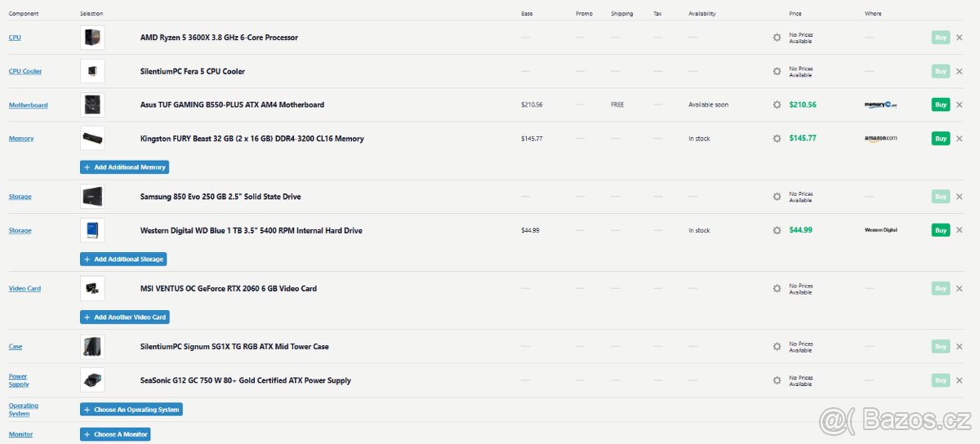Screen dimensions: 980x444
Task: Open SilentiumPC Fera 5 CPU Cooler name
Action: [193, 71]
